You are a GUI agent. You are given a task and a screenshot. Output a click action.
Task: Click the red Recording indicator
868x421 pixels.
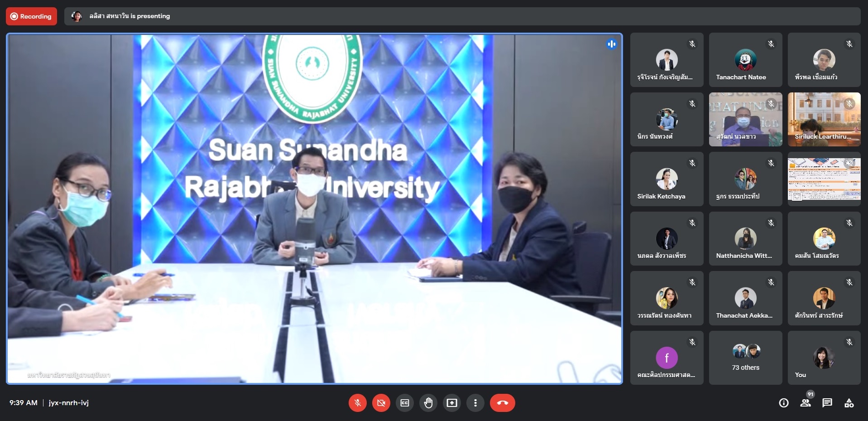(31, 16)
